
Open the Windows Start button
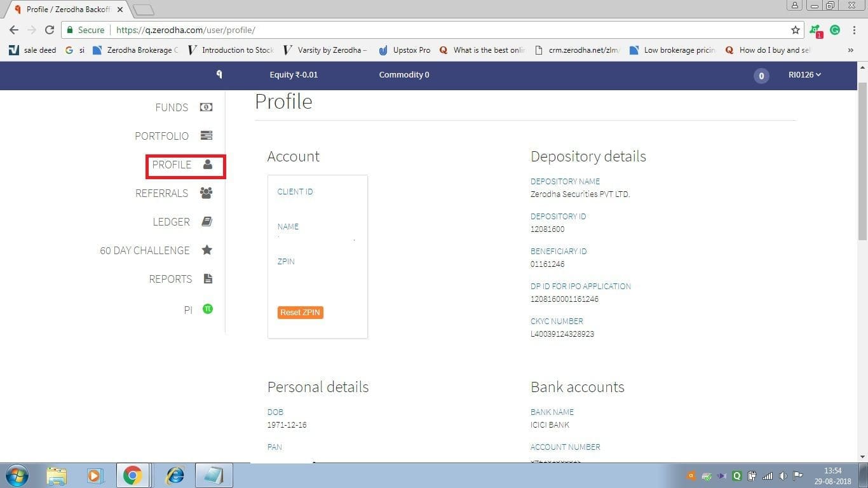coord(17,475)
